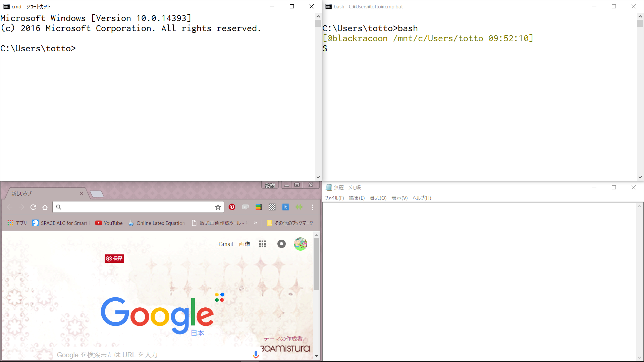Open 書式(O) menu in Notepad

pyautogui.click(x=378, y=198)
